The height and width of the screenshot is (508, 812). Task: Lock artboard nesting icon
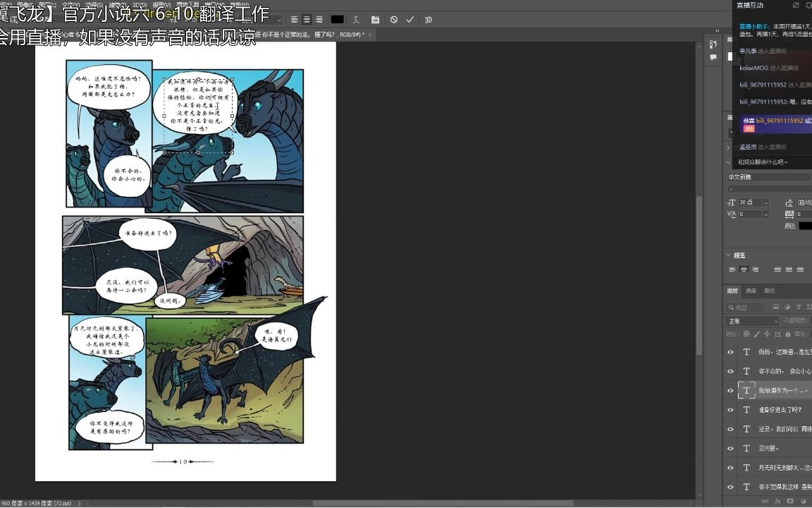click(x=777, y=334)
